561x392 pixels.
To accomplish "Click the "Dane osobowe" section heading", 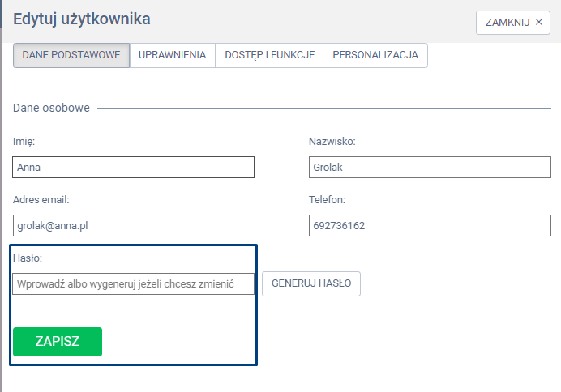I will pos(51,108).
